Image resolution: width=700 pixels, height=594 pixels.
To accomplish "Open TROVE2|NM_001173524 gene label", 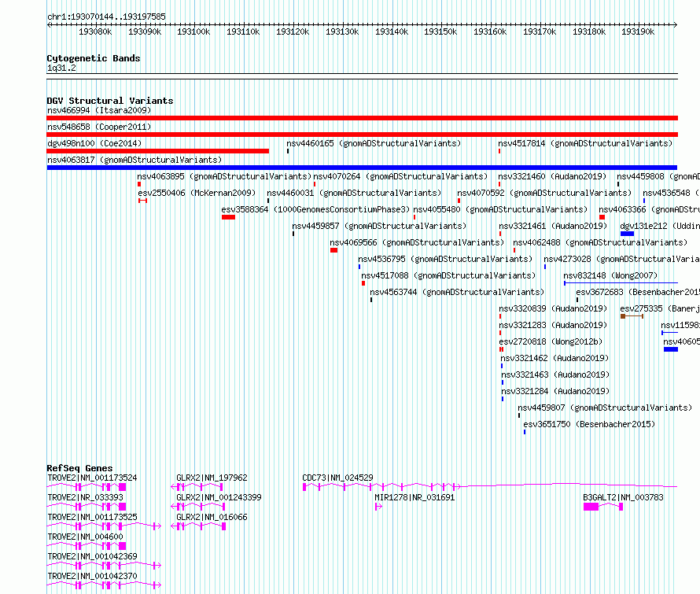I will 92,478.
